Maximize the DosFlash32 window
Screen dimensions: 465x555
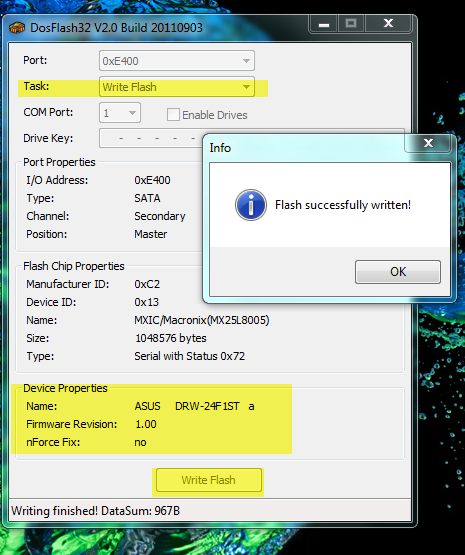(350, 24)
